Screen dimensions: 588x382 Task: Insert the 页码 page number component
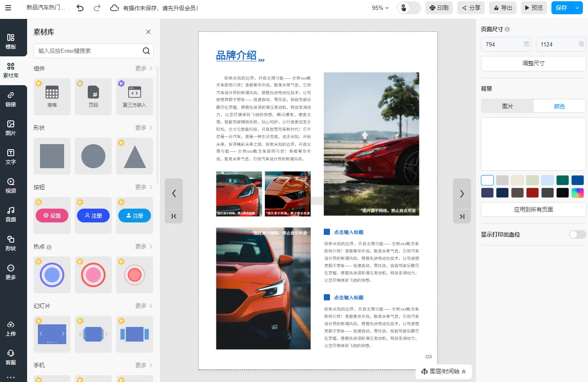pyautogui.click(x=93, y=96)
